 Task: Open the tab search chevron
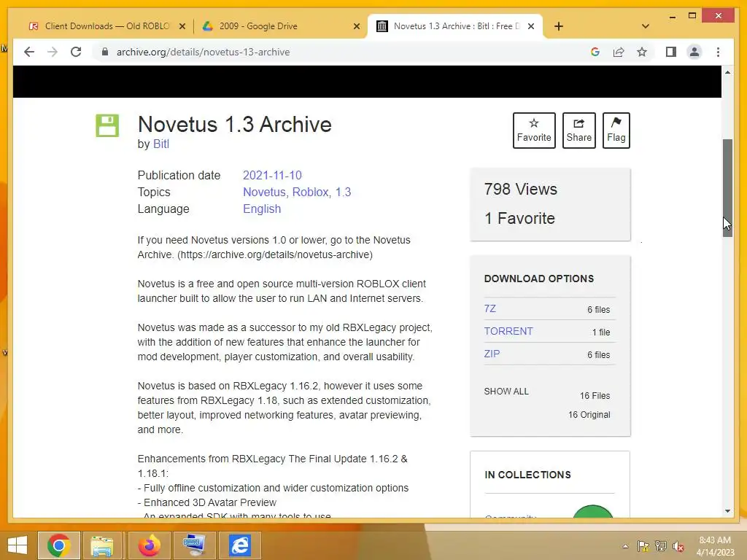click(646, 26)
